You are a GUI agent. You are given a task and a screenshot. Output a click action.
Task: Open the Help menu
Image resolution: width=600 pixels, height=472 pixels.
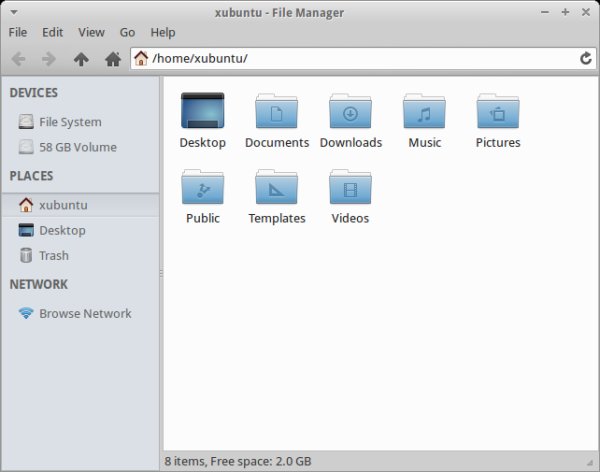pos(163,33)
